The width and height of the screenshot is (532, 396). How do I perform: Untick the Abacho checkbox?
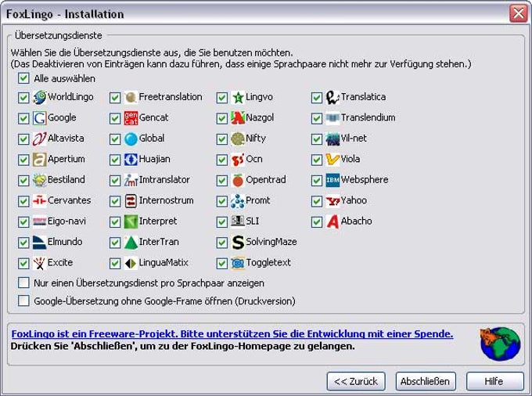click(x=317, y=222)
